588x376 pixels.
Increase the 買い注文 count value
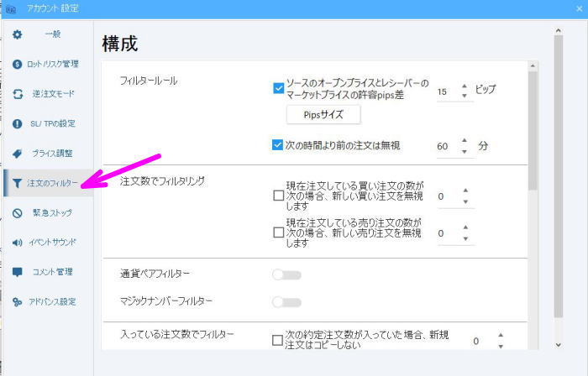tap(465, 191)
